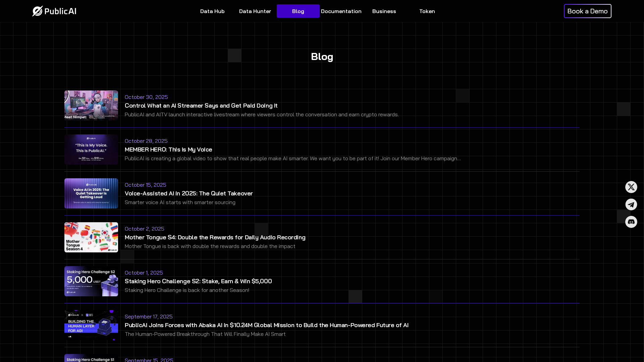Click the PublicAI logo icon
This screenshot has width=644, height=362.
(x=38, y=11)
